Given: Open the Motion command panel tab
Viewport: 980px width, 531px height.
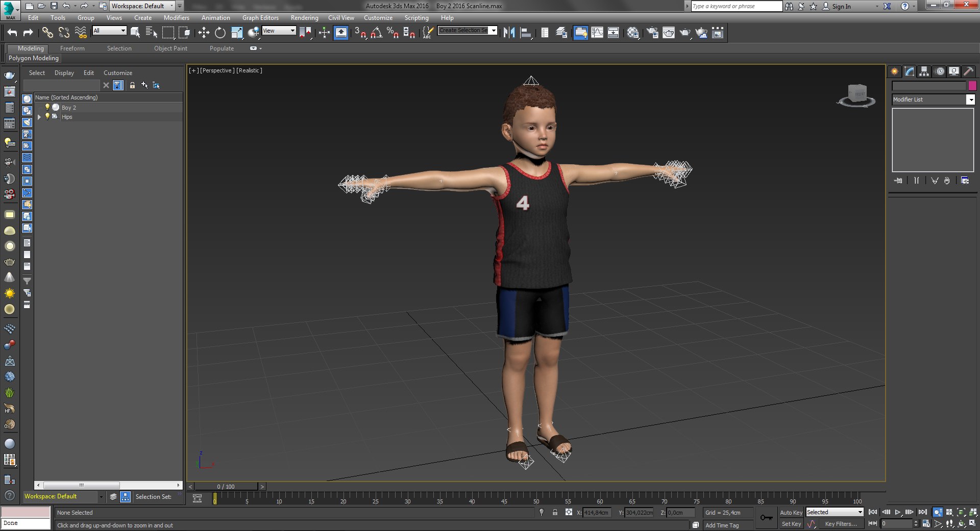Looking at the screenshot, I should pyautogui.click(x=940, y=71).
